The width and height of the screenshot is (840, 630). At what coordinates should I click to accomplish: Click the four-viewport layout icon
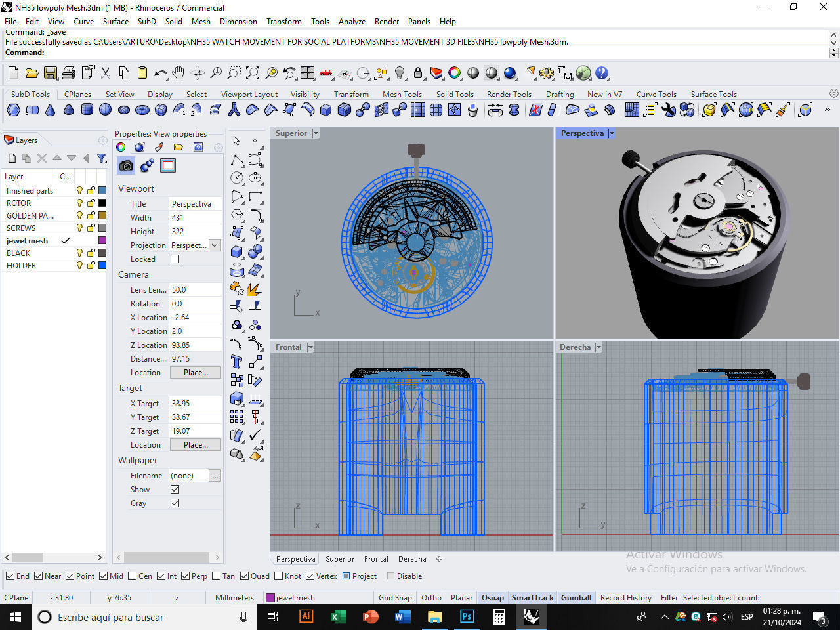coord(308,73)
